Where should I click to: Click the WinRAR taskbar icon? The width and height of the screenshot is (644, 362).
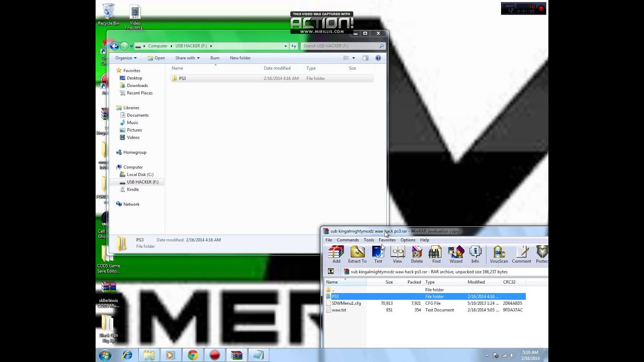[236, 355]
